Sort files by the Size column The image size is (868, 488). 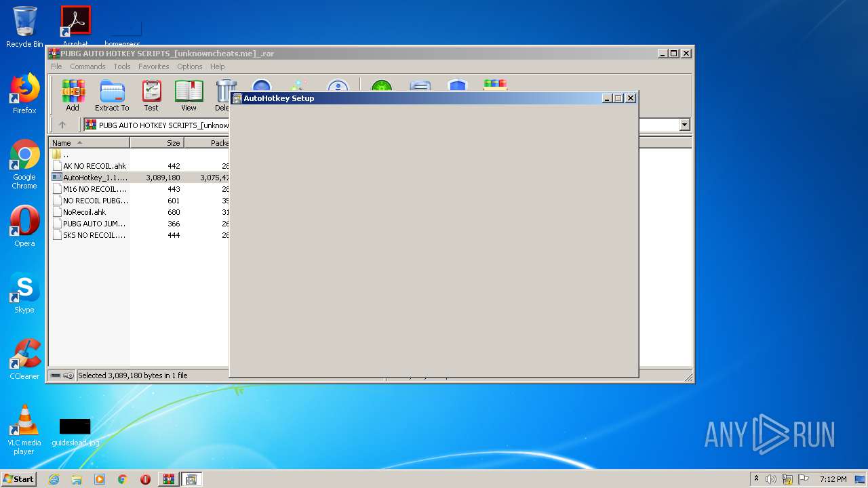click(157, 143)
